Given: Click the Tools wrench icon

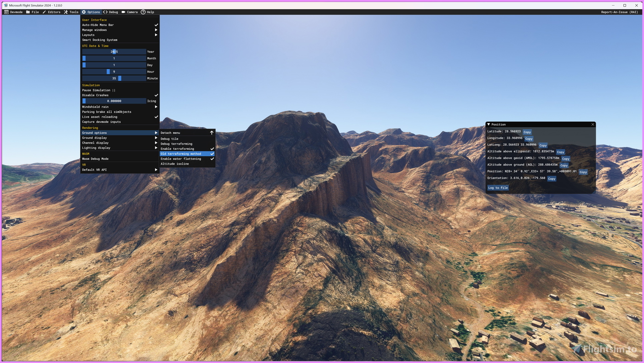Looking at the screenshot, I should click(x=66, y=12).
